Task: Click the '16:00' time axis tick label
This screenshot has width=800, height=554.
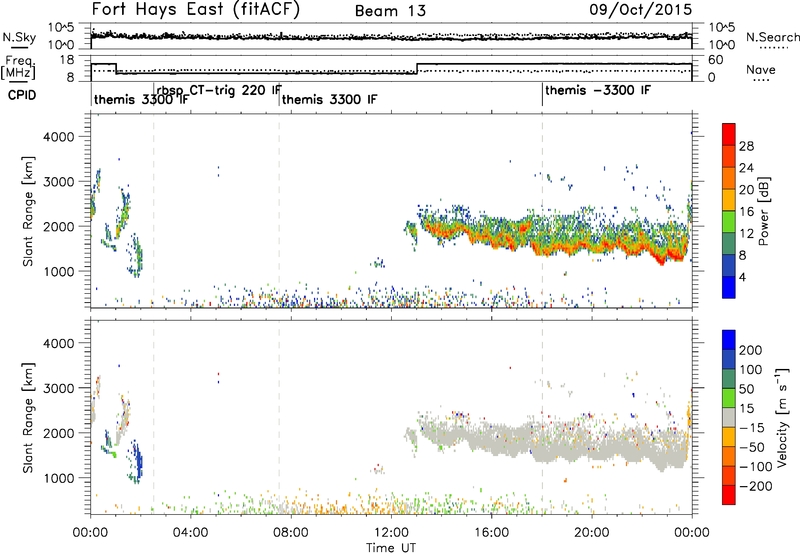Action: pyautogui.click(x=491, y=532)
